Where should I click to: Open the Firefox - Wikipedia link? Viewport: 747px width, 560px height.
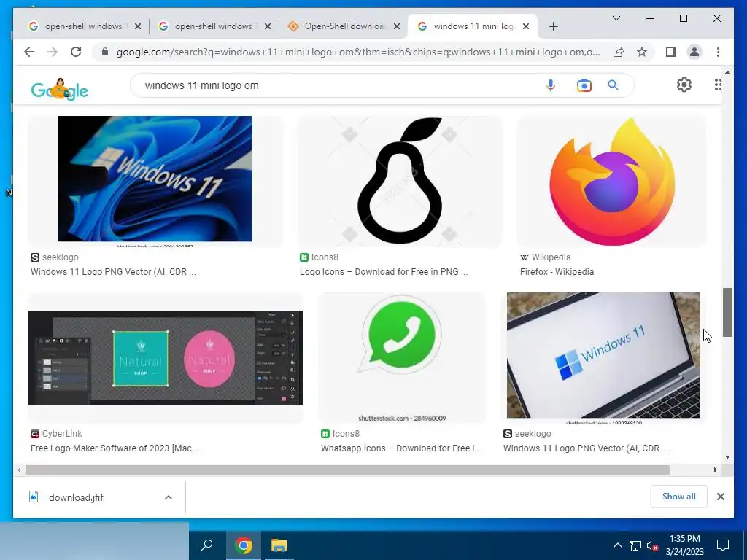557,272
